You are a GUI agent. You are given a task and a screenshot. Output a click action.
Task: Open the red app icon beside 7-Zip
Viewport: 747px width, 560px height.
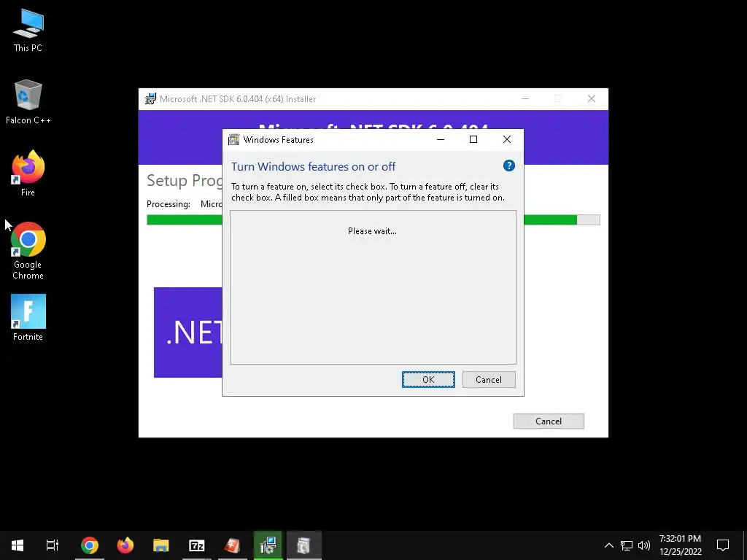tap(233, 545)
